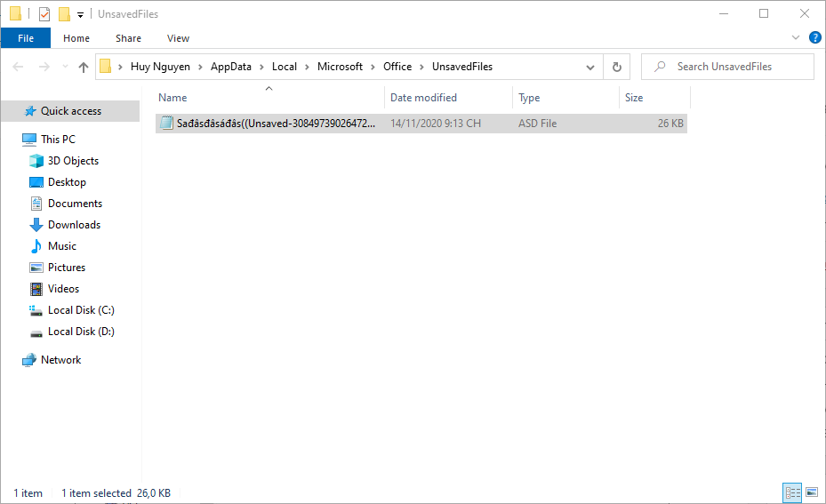
Task: Click the This PC monitor icon
Action: pyautogui.click(x=29, y=139)
